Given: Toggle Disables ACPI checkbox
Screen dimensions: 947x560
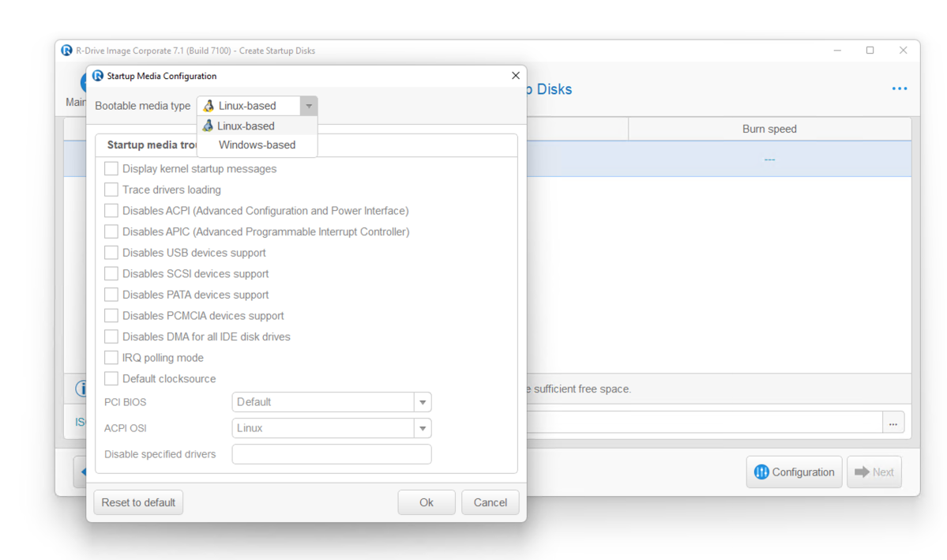Looking at the screenshot, I should click(111, 211).
